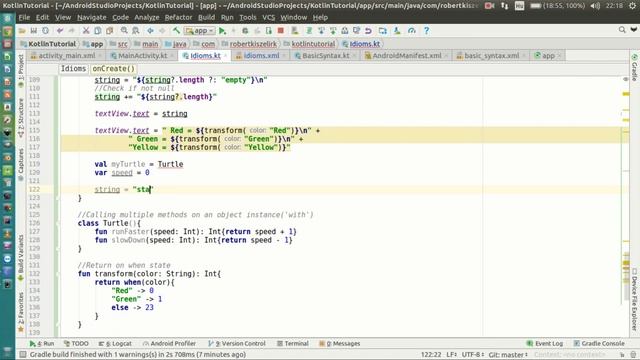Open the TODO tool window
This screenshot has width=640, height=360.
(76, 344)
